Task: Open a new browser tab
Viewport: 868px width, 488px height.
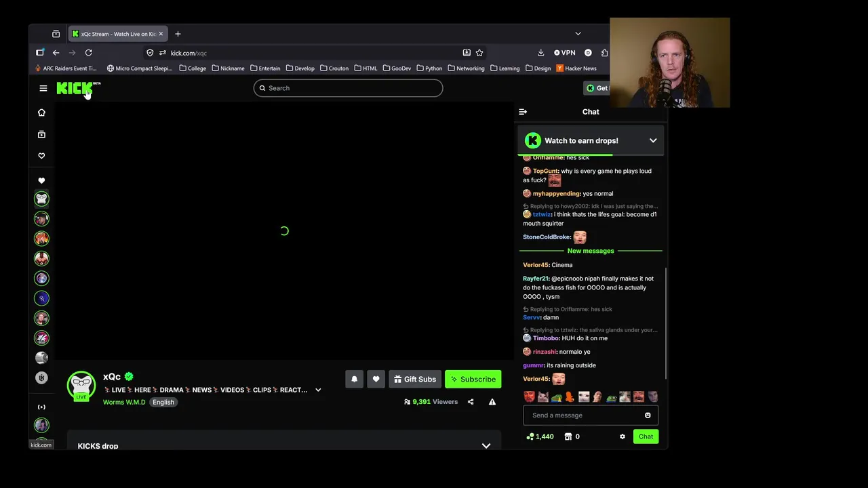Action: tap(178, 34)
